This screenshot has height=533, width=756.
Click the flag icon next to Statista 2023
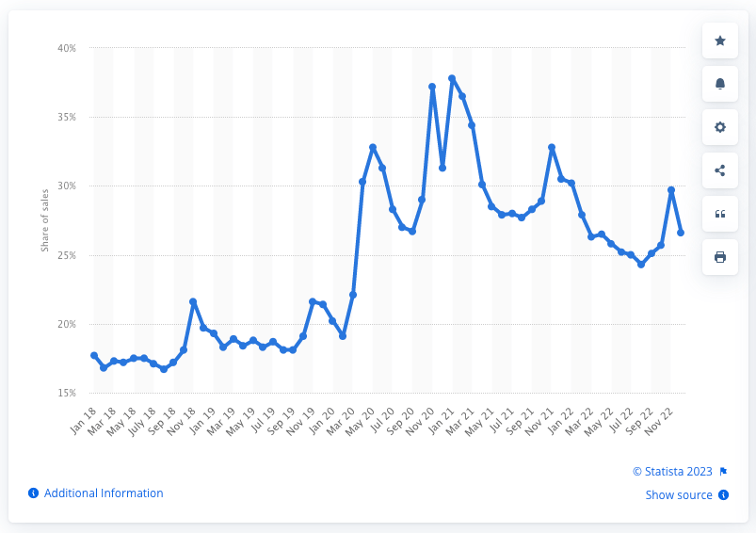723,472
